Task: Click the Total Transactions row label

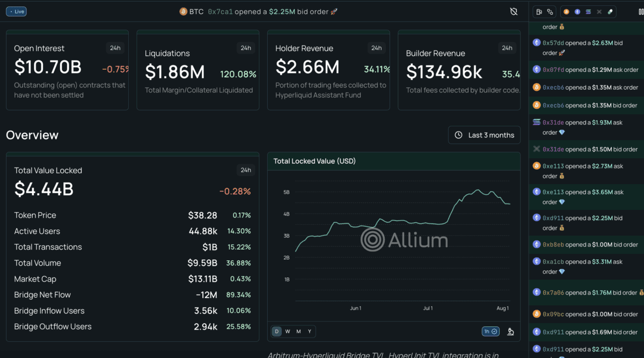Action: point(48,247)
